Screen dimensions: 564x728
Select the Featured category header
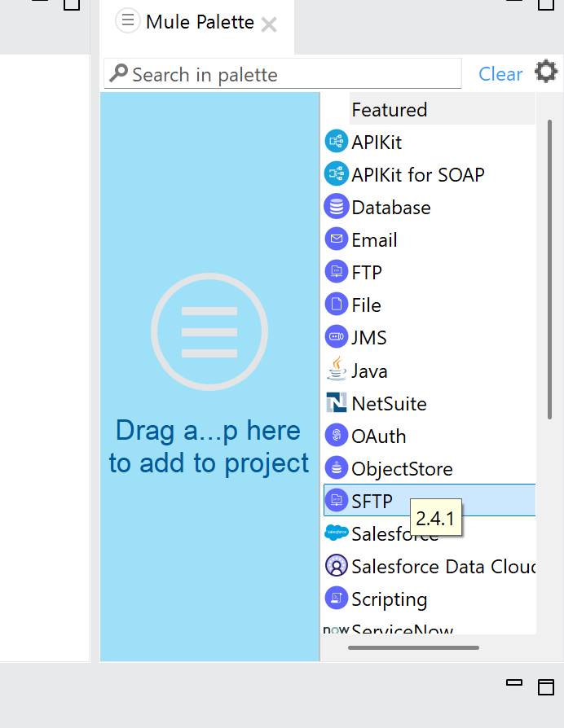click(443, 110)
